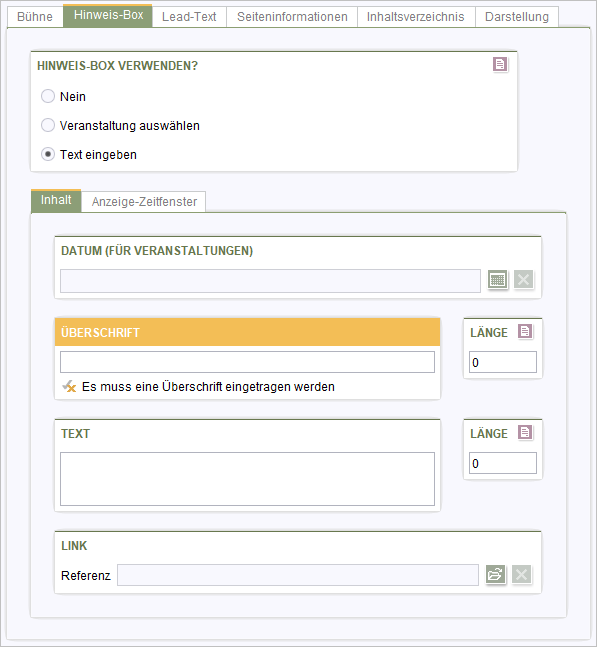Open the Anzeige-Zeitfenster sub-tab
Screen dimensions: 597x647
pyautogui.click(x=144, y=202)
